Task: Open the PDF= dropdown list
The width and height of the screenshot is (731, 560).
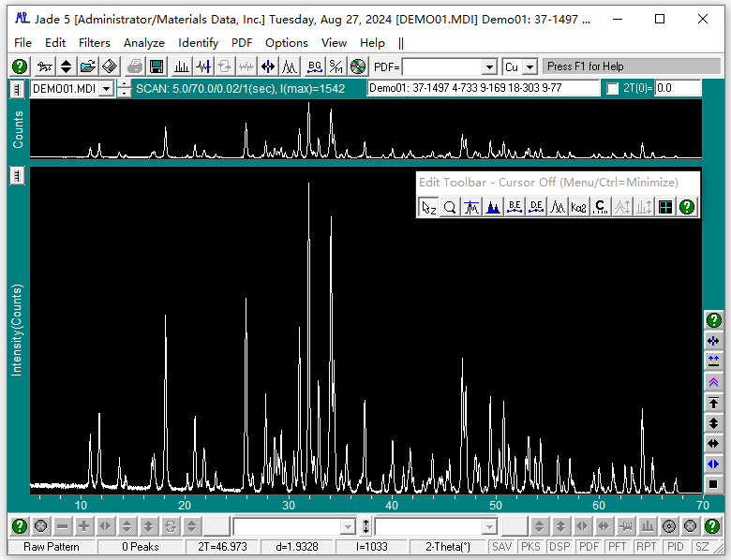Action: (489, 67)
